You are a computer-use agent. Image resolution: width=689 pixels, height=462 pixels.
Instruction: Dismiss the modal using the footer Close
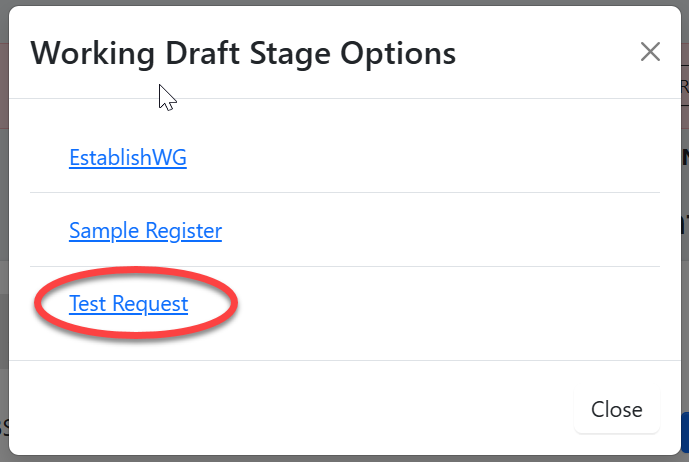click(616, 409)
